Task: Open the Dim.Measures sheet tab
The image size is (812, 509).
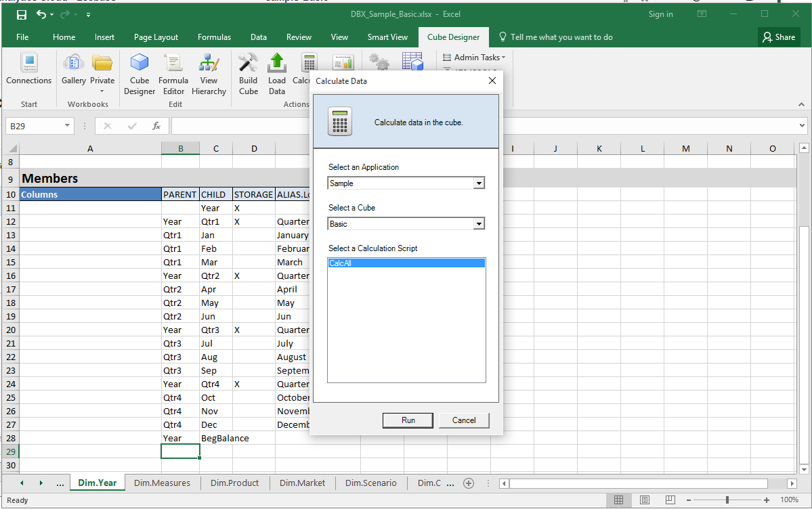Action: [x=162, y=483]
